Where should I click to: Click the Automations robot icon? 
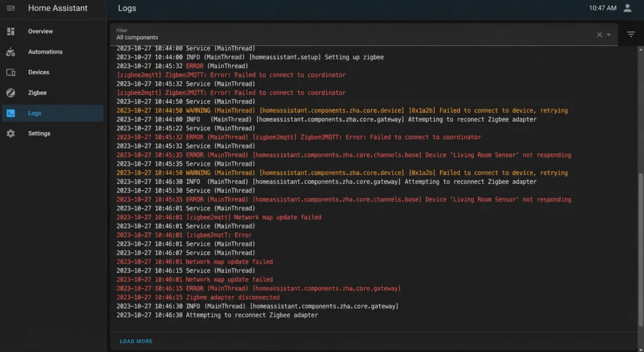click(11, 52)
